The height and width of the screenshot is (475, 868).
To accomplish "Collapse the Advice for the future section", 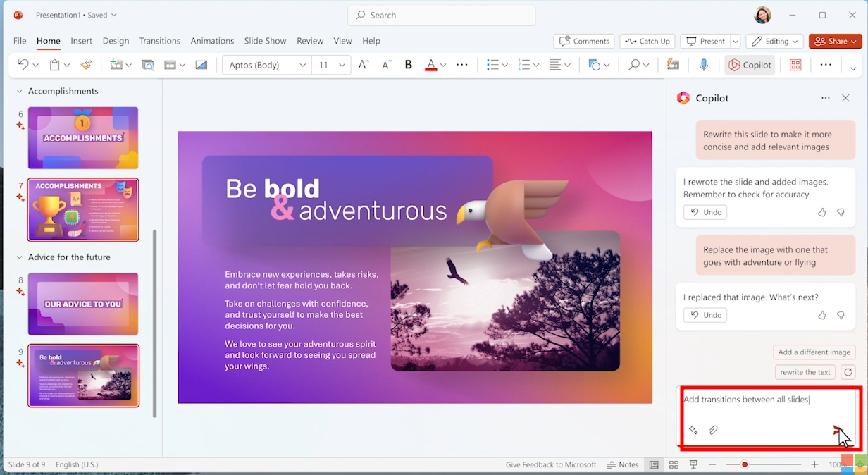I will pyautogui.click(x=19, y=257).
